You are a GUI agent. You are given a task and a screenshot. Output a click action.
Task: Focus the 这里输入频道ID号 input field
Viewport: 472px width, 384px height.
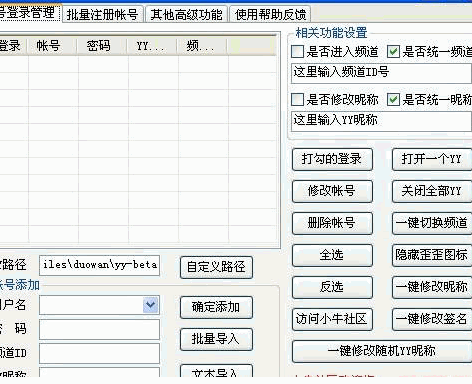pyautogui.click(x=381, y=73)
